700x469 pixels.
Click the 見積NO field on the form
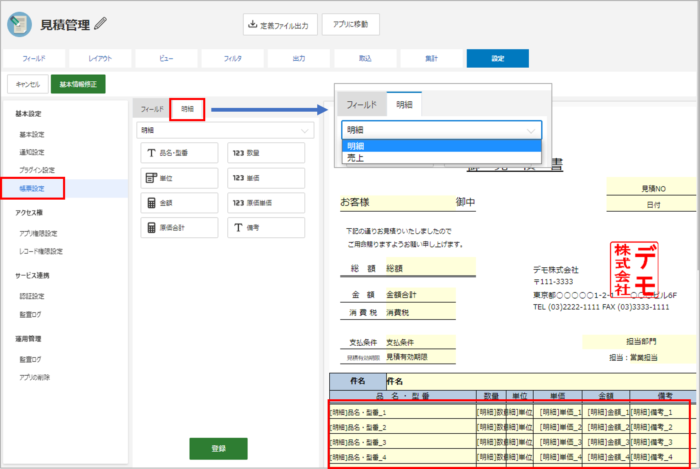652,189
